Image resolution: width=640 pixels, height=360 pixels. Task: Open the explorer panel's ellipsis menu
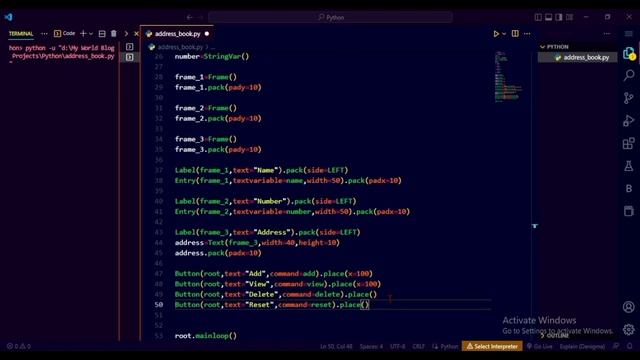pos(607,33)
